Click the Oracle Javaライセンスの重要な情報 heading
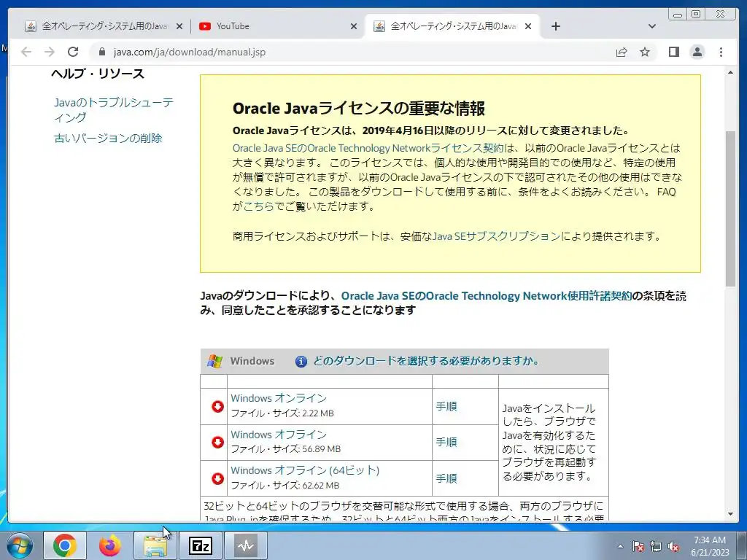The height and width of the screenshot is (560, 747). click(359, 109)
